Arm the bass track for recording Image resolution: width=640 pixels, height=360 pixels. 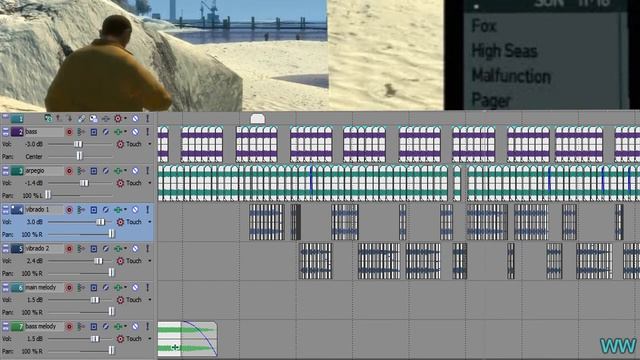[69, 132]
